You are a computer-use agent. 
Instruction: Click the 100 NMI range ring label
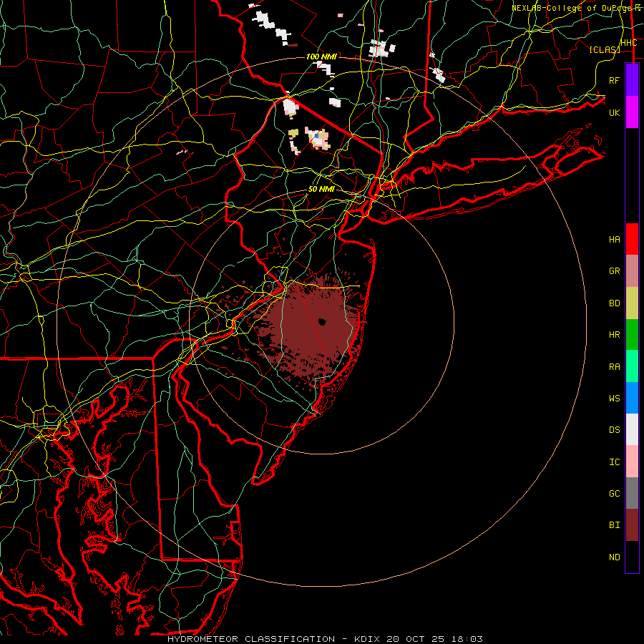point(321,57)
